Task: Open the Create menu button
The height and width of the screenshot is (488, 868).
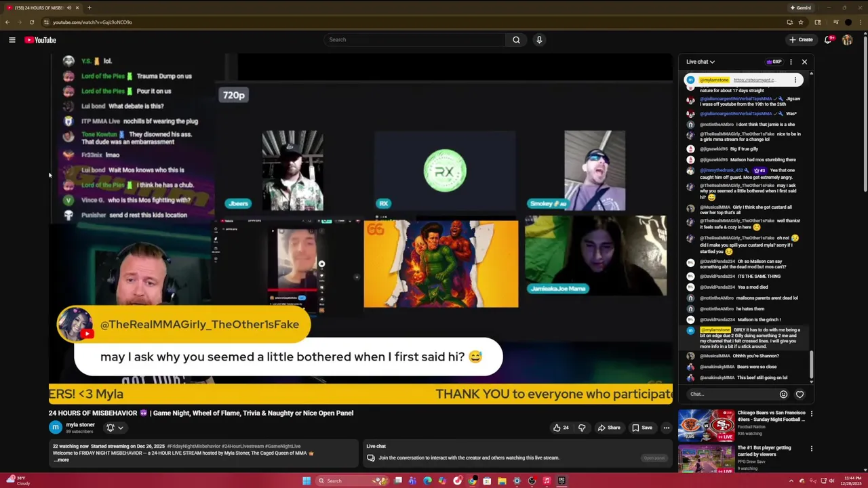Action: [x=801, y=40]
